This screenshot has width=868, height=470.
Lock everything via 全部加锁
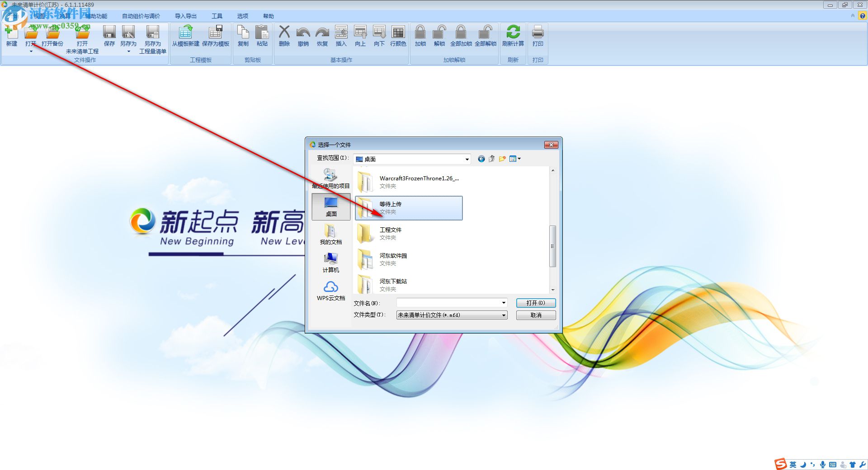point(461,36)
